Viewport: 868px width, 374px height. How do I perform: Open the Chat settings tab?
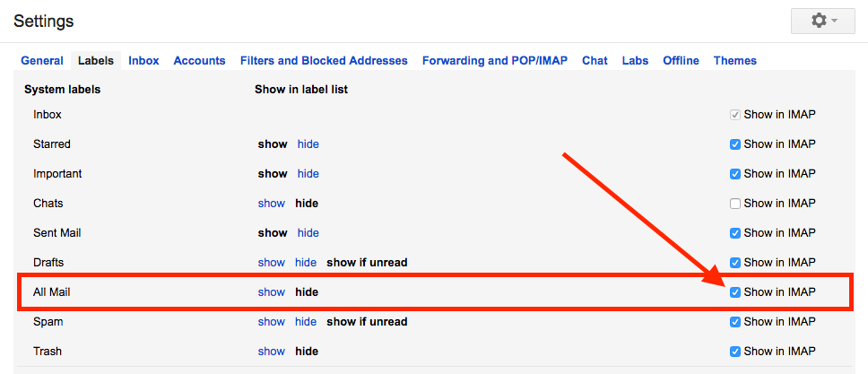(x=595, y=61)
